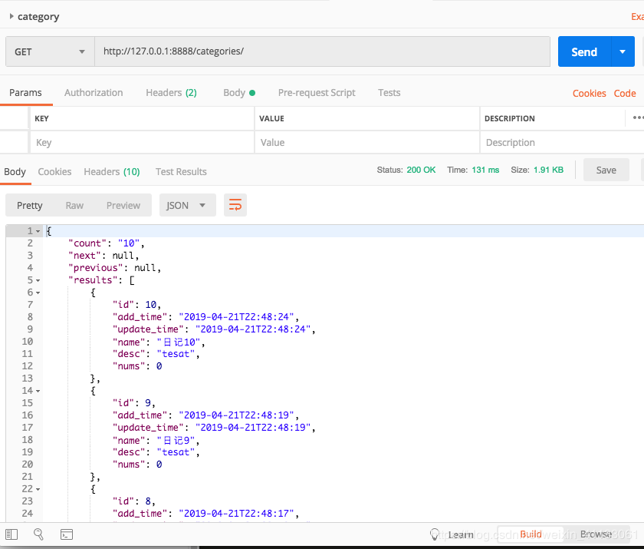Open the Send button dropdown arrow

coord(623,52)
